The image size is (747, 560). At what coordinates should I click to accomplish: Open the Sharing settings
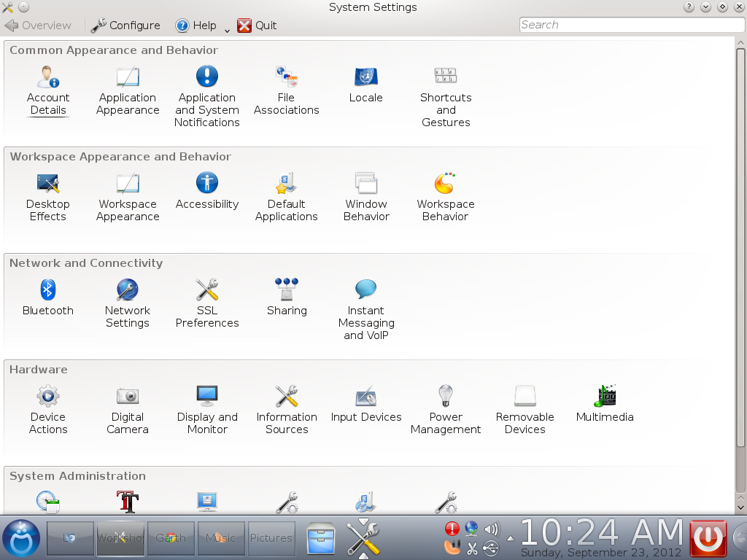(x=286, y=297)
